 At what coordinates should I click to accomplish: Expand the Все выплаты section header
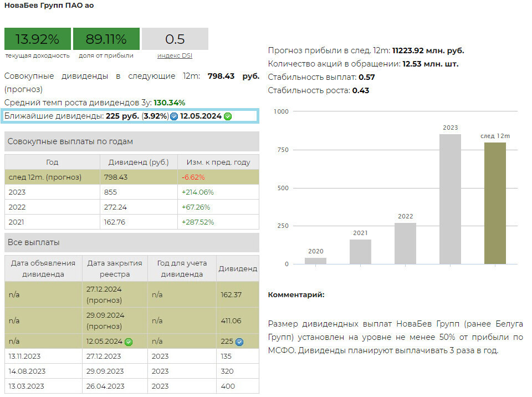[131, 242]
